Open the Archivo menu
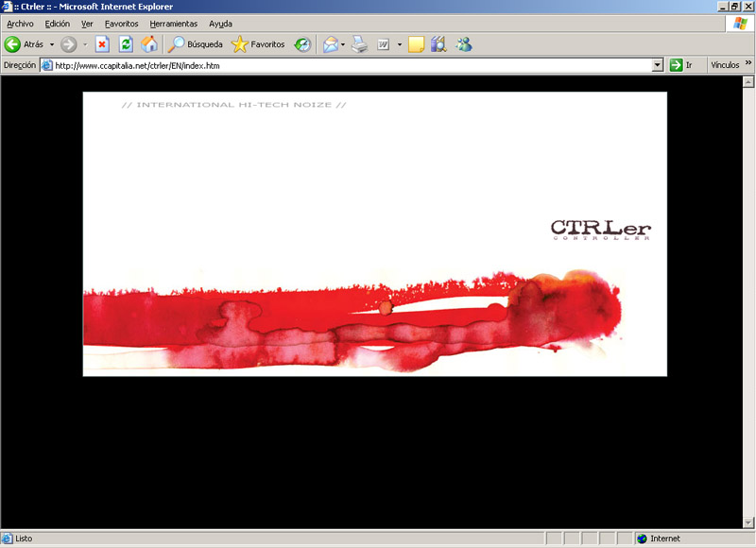This screenshot has width=756, height=548. coord(20,24)
